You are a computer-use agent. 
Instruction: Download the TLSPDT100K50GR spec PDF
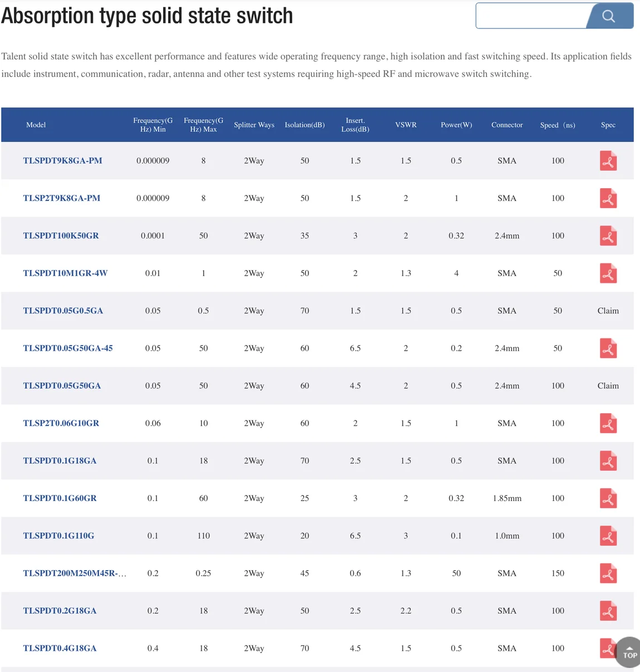(x=608, y=236)
